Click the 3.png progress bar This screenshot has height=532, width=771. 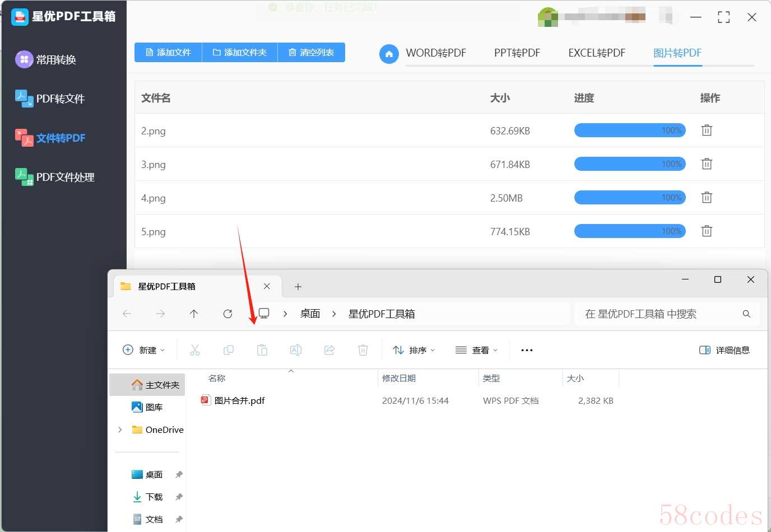tap(630, 164)
